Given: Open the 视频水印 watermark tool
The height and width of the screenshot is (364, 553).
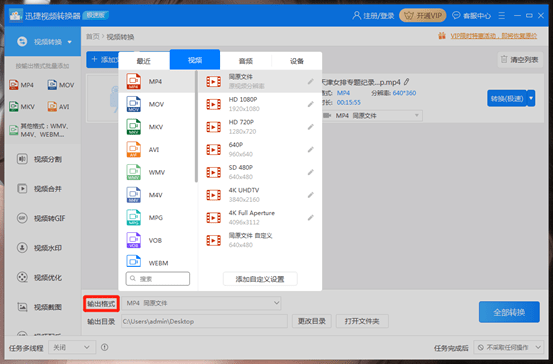Looking at the screenshot, I should [40, 248].
